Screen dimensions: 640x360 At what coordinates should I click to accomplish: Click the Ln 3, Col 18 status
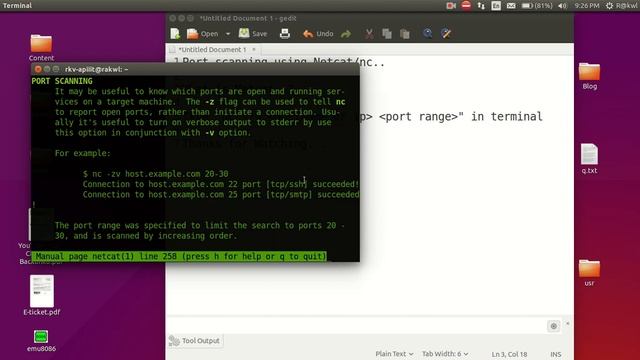509,354
